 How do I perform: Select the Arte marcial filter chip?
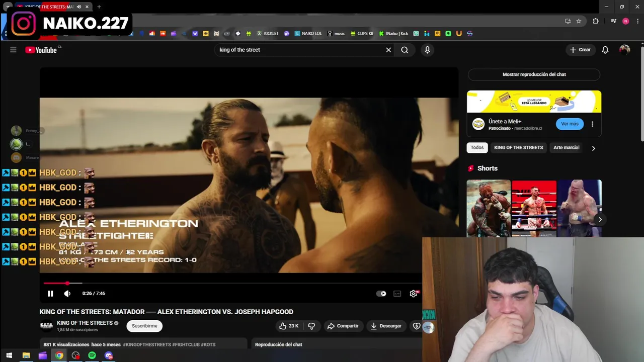[566, 148]
